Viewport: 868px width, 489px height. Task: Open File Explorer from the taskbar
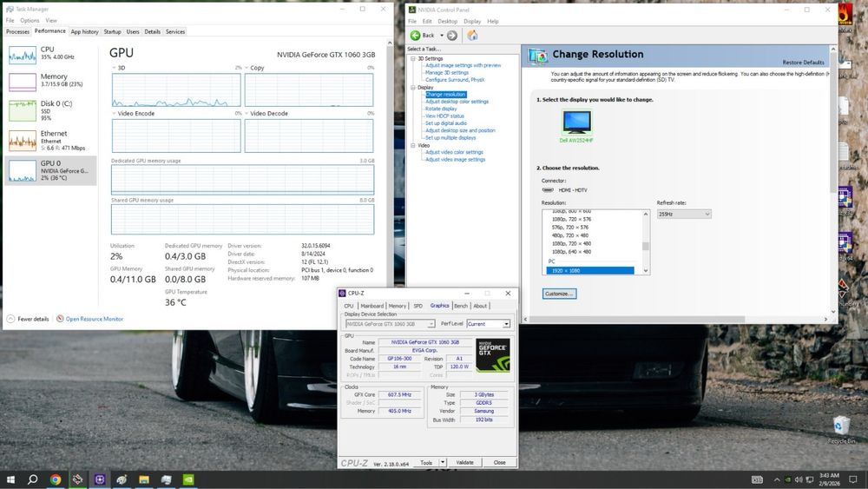pos(144,479)
